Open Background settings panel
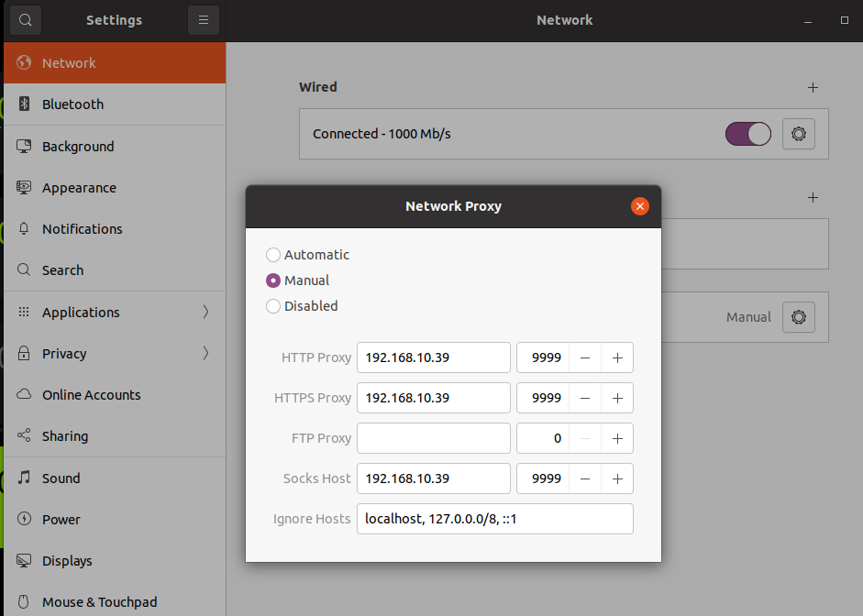Image resolution: width=863 pixels, height=616 pixels. click(115, 147)
